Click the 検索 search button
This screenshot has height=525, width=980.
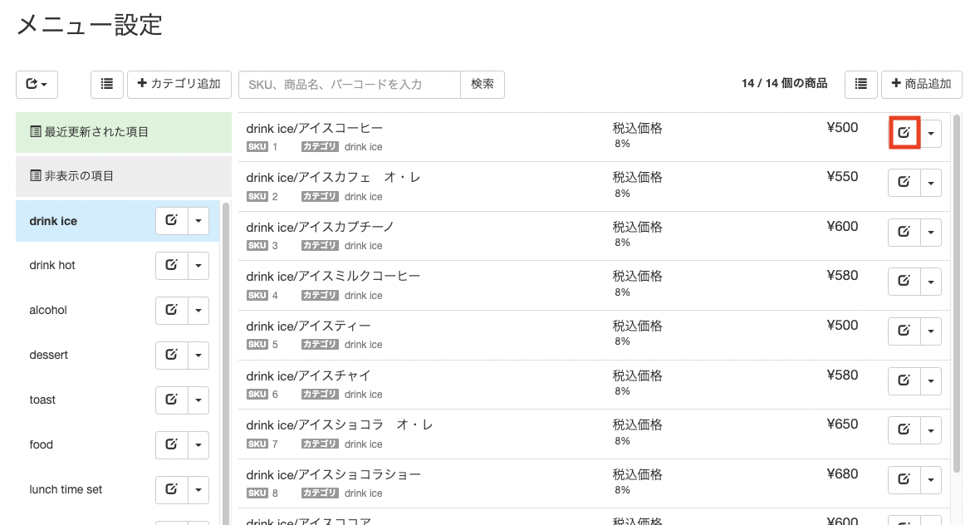pos(483,84)
